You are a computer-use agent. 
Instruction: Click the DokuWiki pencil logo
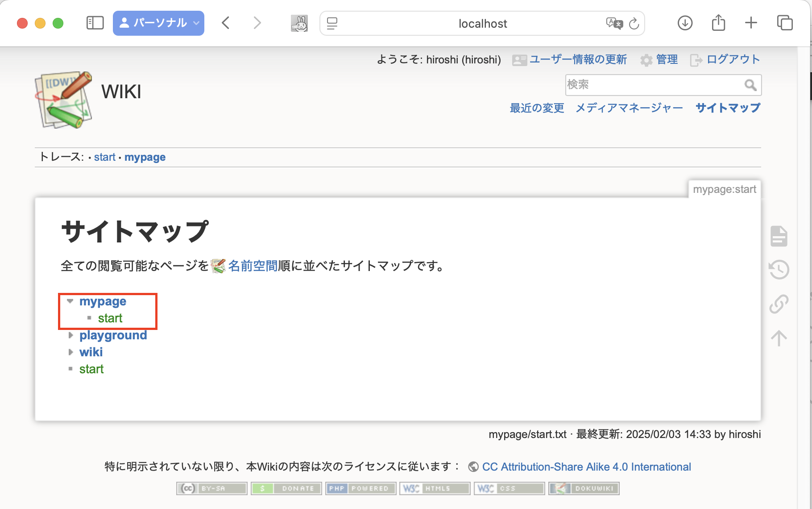tap(64, 100)
